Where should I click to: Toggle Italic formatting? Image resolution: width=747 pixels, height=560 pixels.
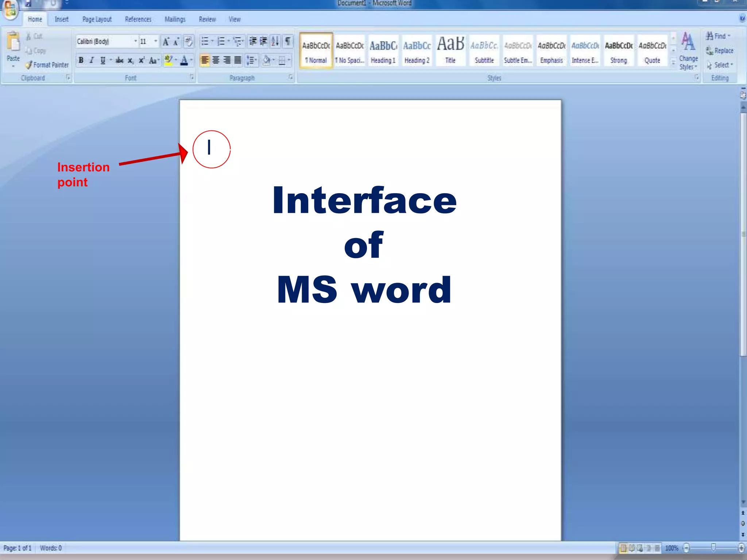pyautogui.click(x=92, y=61)
